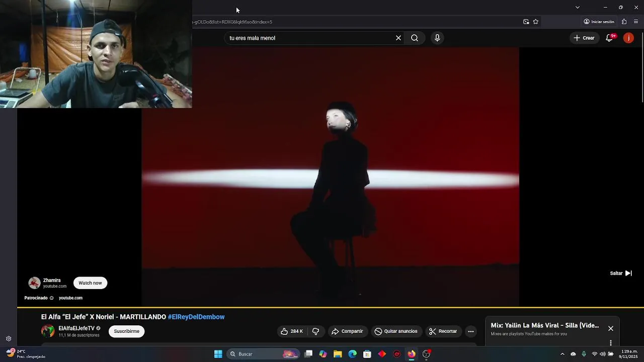Click Iniciar sesión in browser toolbar
644x362 pixels.
pyautogui.click(x=599, y=22)
